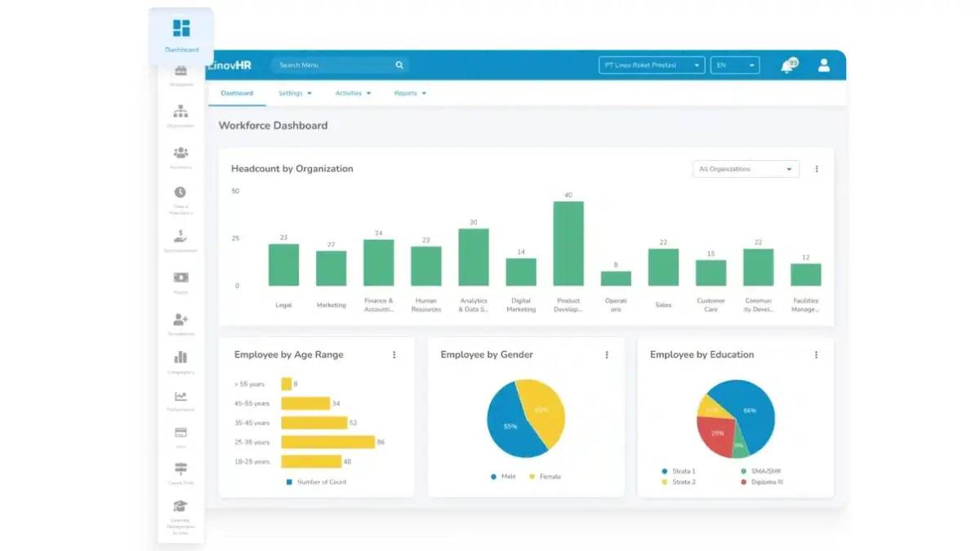
Task: Select the Recruitment icon in the sidebar
Action: click(x=180, y=322)
